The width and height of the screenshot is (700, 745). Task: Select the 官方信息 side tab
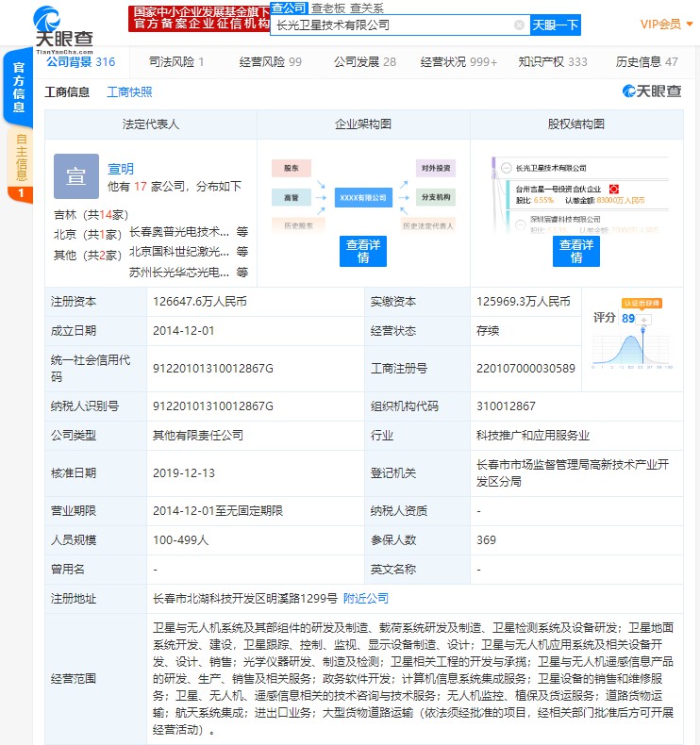19,88
